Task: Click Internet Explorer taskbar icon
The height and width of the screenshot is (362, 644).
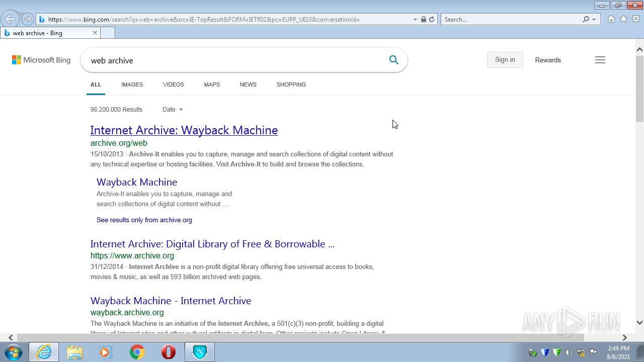Action: click(44, 352)
